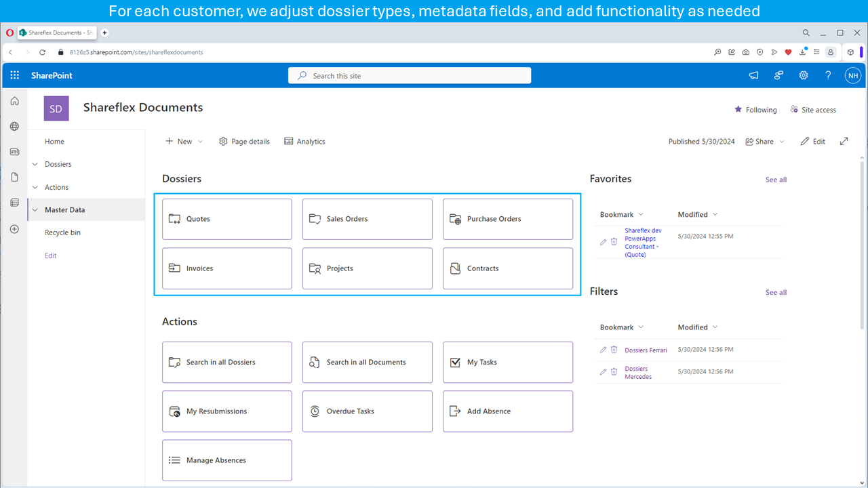Screen dimensions: 868x488
Task: Open the Projects dossier tile
Action: click(x=368, y=268)
